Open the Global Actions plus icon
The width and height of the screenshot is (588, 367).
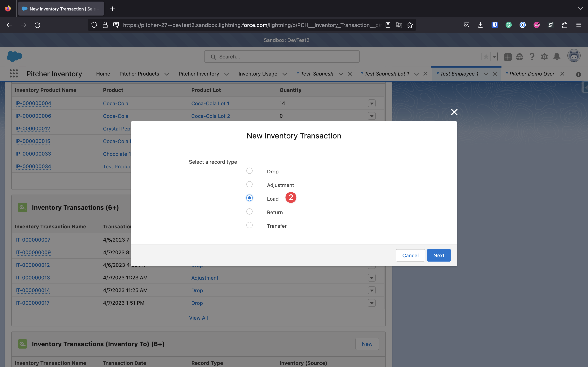pyautogui.click(x=507, y=57)
